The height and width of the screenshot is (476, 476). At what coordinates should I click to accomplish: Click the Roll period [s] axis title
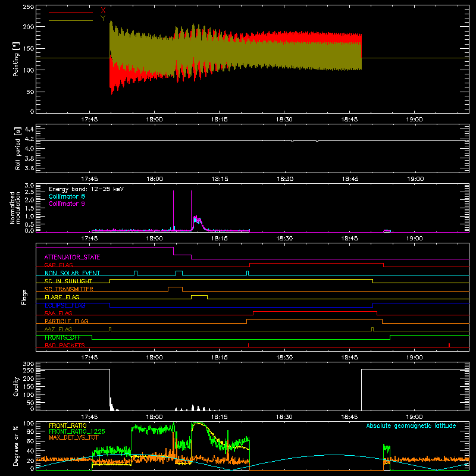click(18, 148)
